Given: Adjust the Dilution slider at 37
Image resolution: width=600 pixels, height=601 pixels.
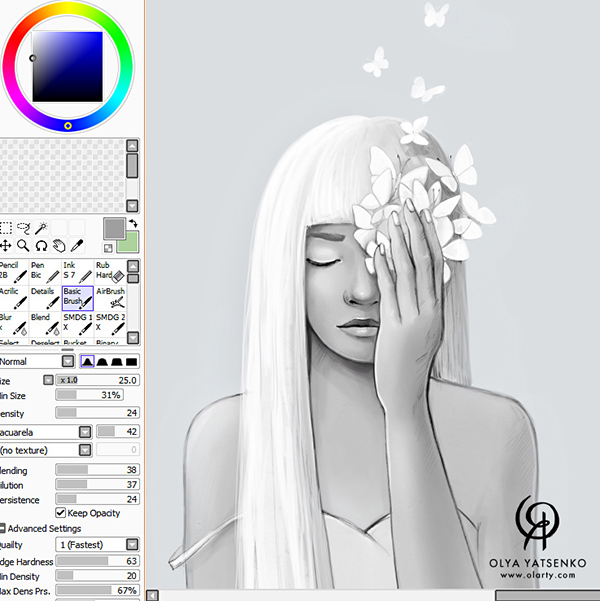Looking at the screenshot, I should click(x=97, y=484).
